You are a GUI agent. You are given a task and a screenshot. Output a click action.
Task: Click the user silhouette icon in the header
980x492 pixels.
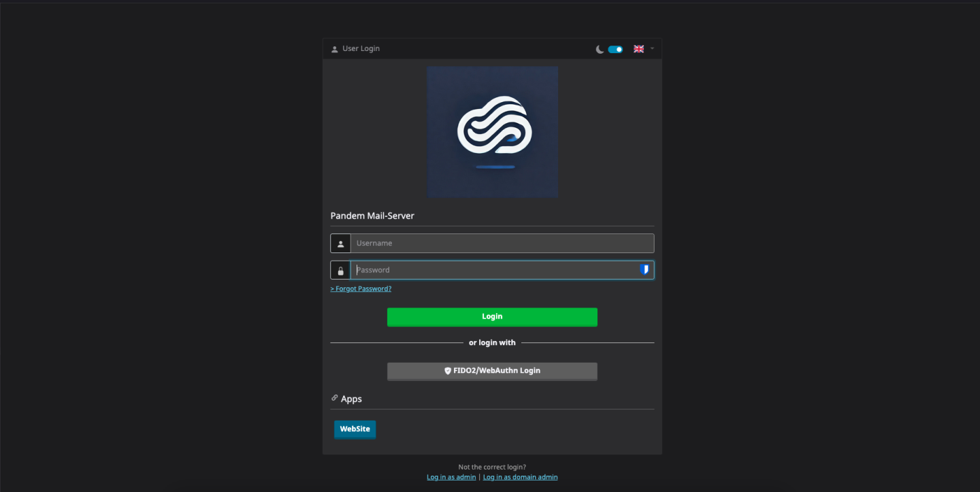click(334, 49)
